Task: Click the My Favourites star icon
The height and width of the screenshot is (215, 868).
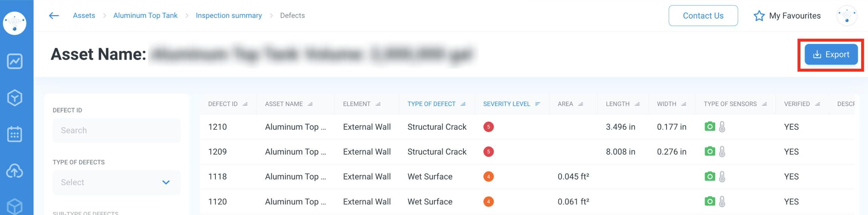Action: tap(759, 16)
